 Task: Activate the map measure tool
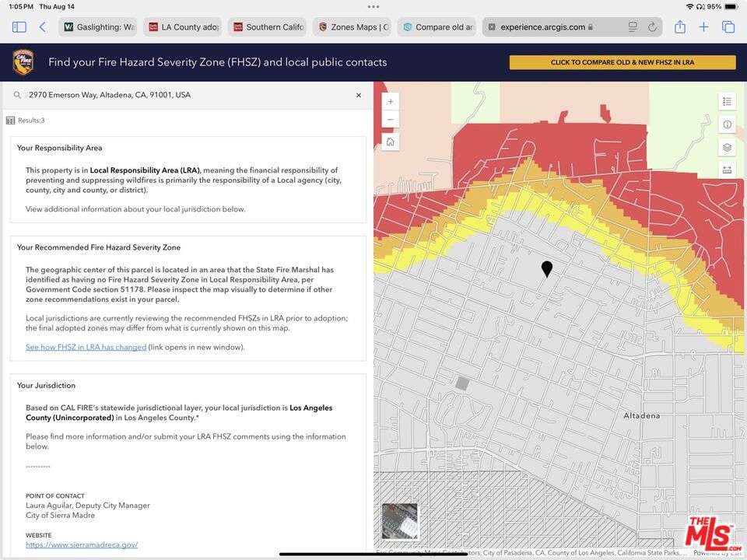[727, 170]
